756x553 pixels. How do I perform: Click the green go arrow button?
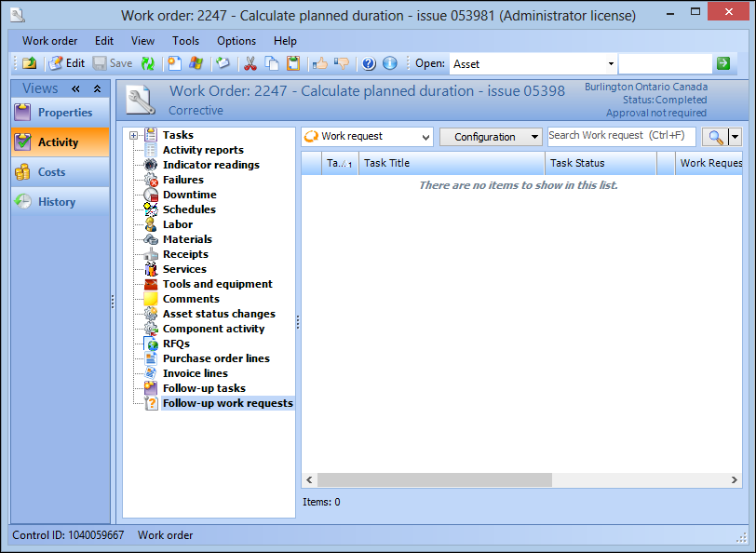pyautogui.click(x=723, y=63)
